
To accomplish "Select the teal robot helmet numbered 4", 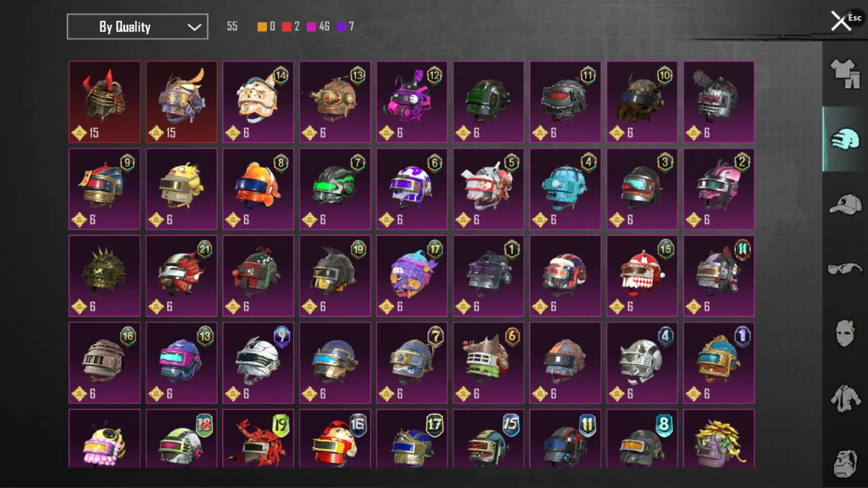I will coord(565,189).
